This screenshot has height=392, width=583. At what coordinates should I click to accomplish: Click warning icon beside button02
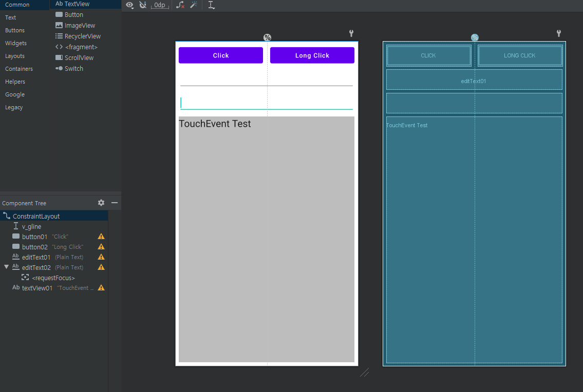click(101, 247)
